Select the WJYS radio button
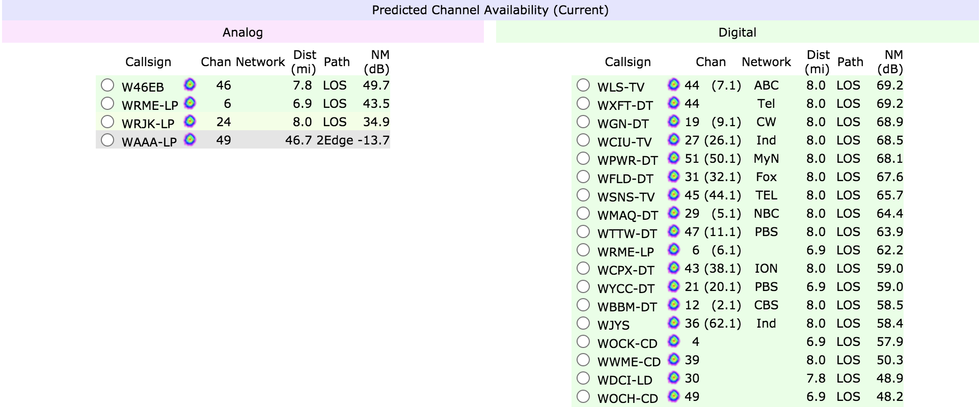980x407 pixels. (583, 323)
